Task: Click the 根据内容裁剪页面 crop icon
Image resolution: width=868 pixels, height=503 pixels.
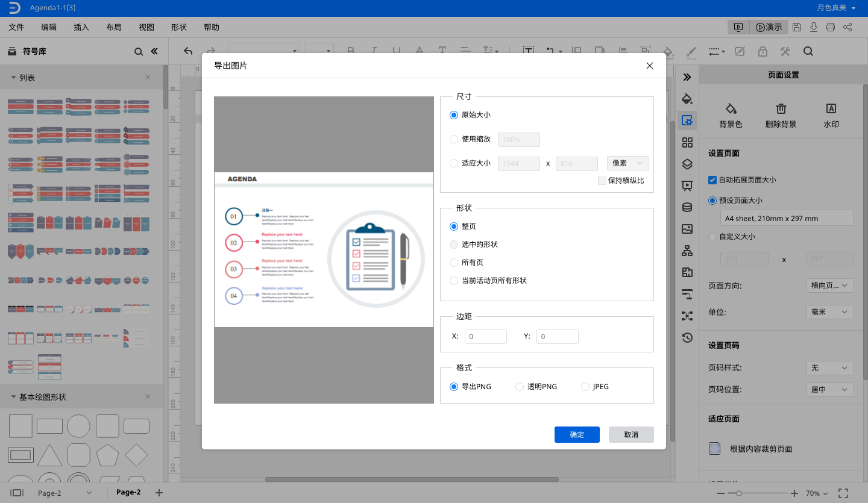Action: (x=715, y=449)
